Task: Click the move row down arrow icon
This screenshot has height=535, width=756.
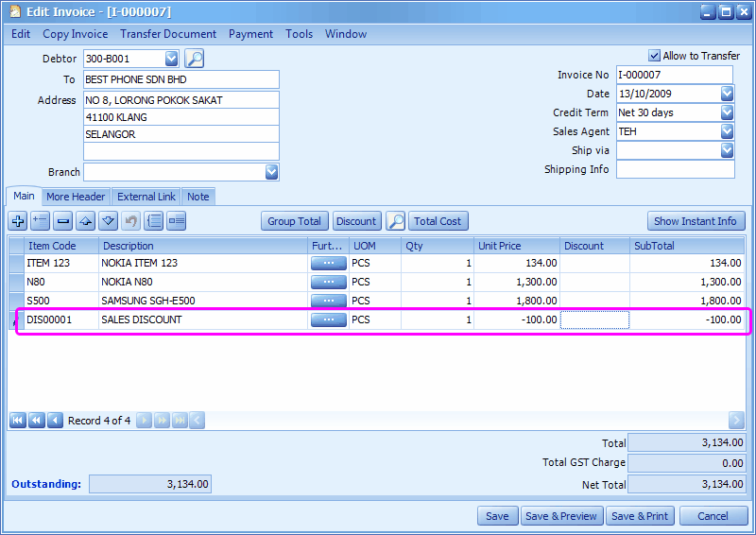Action: (109, 221)
